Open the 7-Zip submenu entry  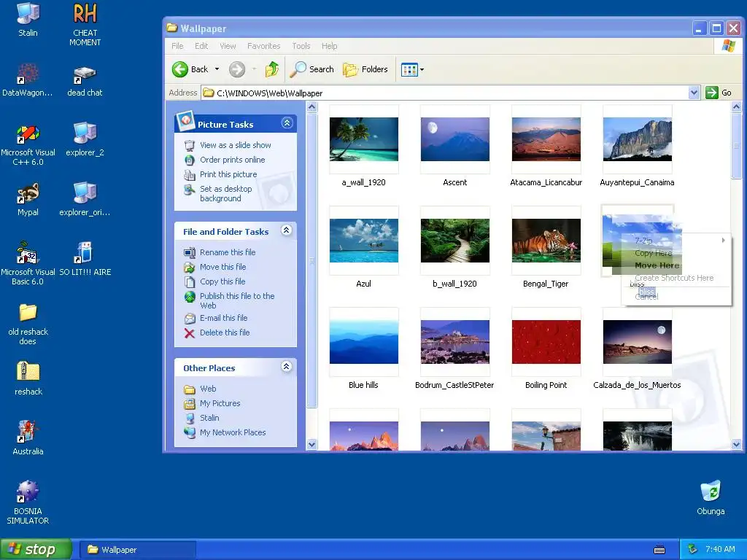pos(676,241)
